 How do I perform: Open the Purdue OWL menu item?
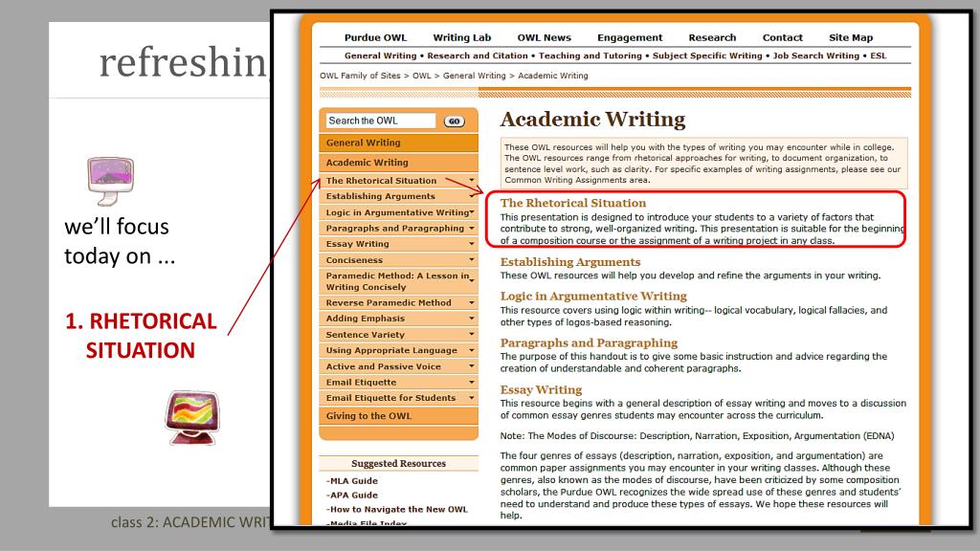(x=375, y=37)
